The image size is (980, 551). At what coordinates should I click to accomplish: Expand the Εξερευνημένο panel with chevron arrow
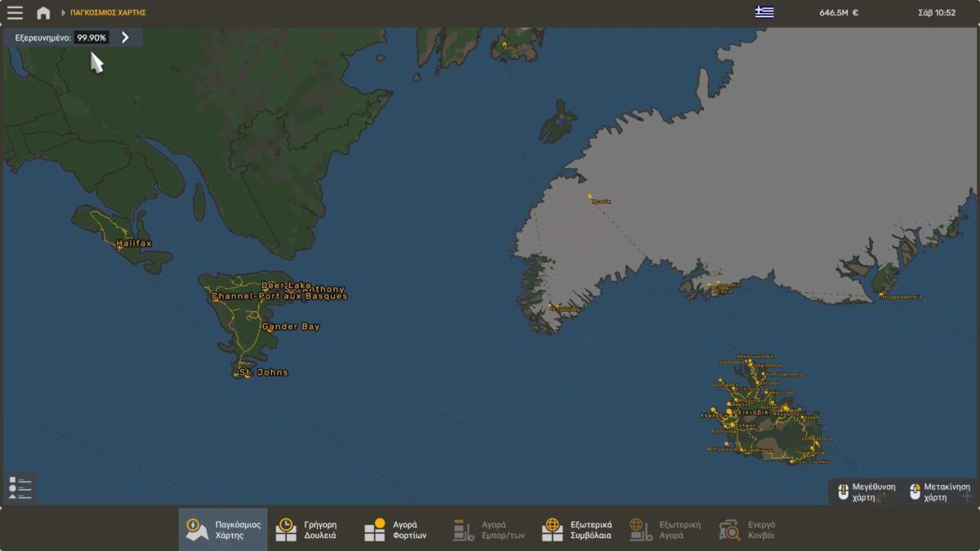[125, 38]
